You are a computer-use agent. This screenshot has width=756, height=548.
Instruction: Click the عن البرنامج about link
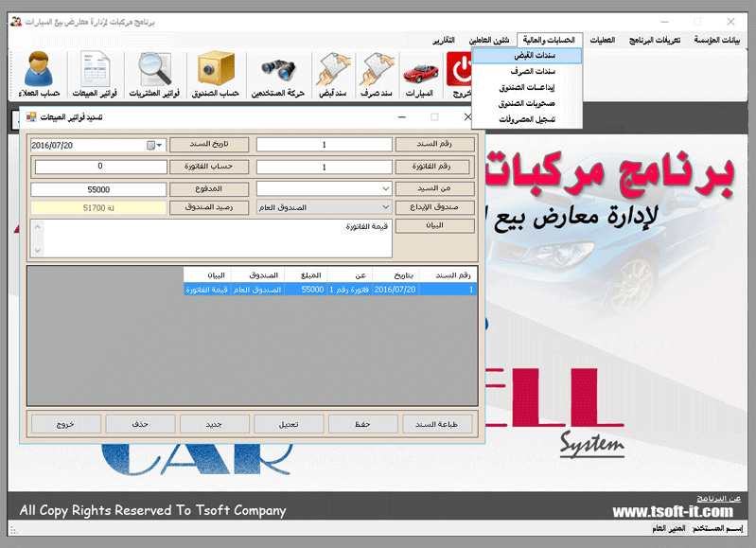coord(718,499)
